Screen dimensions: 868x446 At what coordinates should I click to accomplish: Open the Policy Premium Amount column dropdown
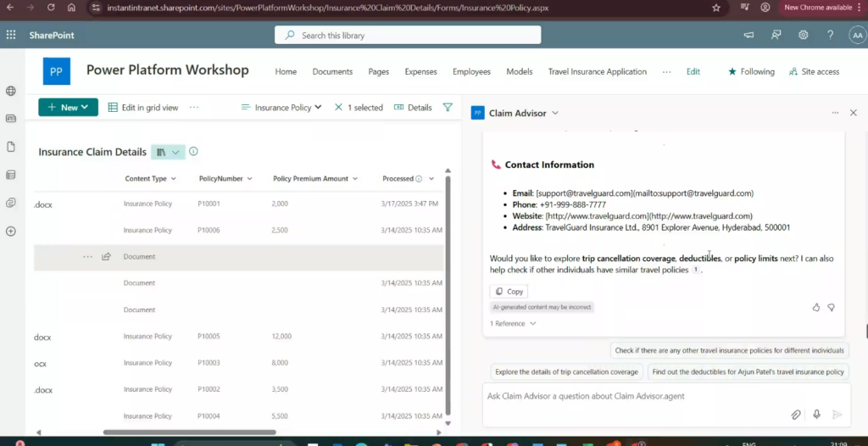(355, 178)
